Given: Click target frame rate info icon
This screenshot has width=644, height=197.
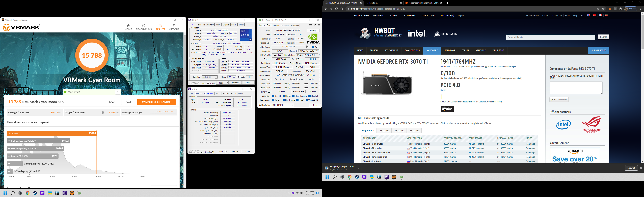Looking at the screenshot, I should tap(103, 112).
